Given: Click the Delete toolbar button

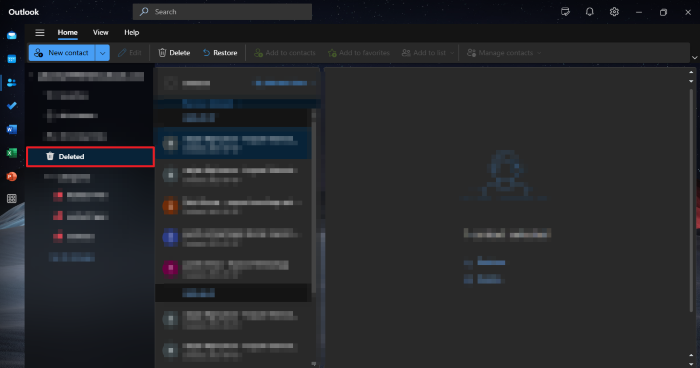Looking at the screenshot, I should point(174,53).
